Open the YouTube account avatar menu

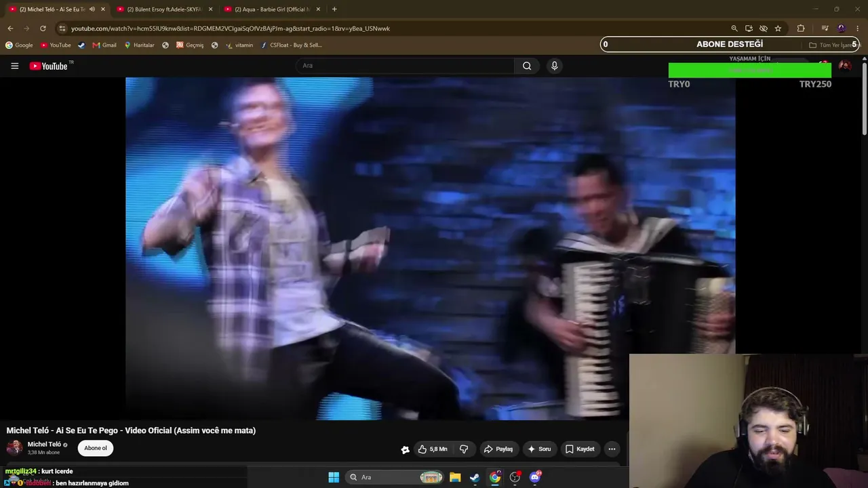tap(845, 66)
